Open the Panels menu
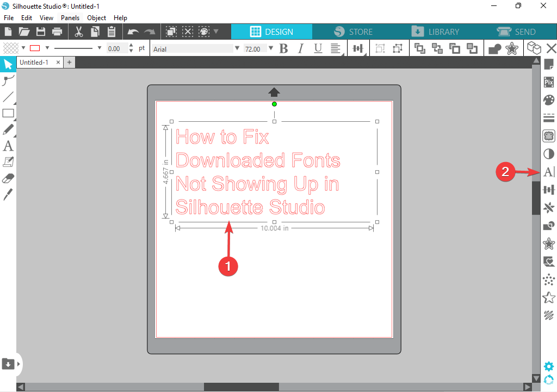This screenshot has height=392, width=557. click(x=70, y=18)
